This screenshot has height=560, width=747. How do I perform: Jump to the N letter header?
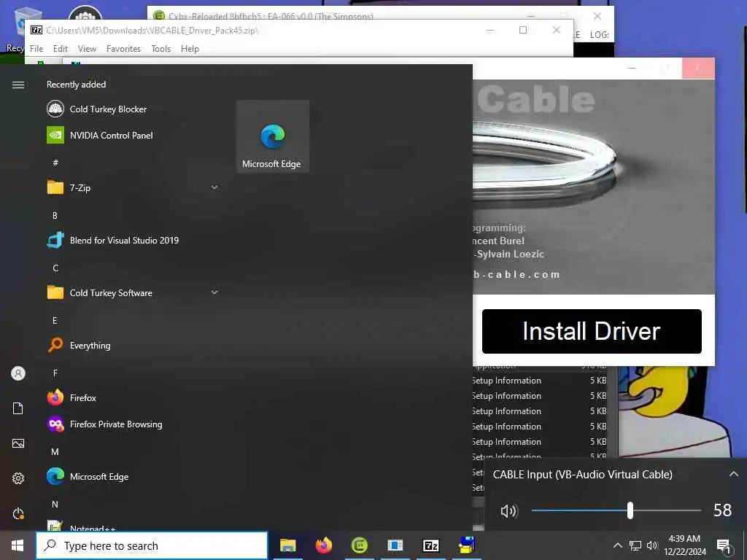55,504
